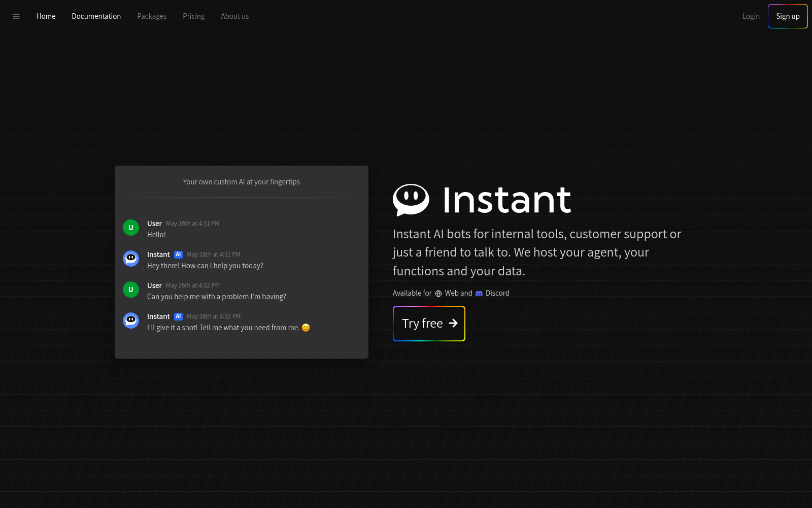Image resolution: width=812 pixels, height=508 pixels.
Task: Click the smiling emoji in last message
Action: click(x=306, y=328)
